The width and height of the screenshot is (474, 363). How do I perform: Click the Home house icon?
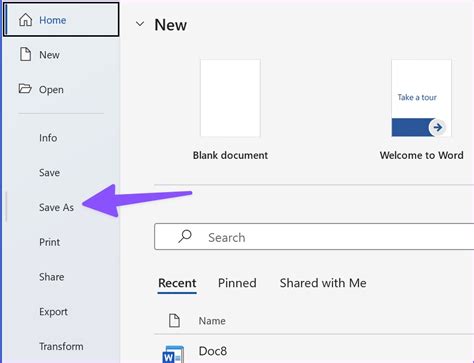[x=25, y=20]
